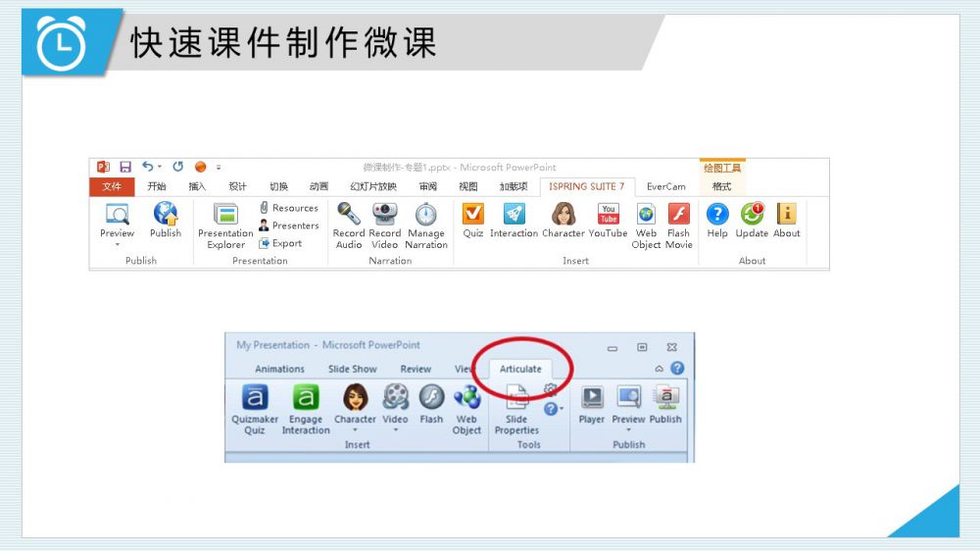Click the Presentation Explorer icon
Screen dimensions: 980x551
pos(225,215)
